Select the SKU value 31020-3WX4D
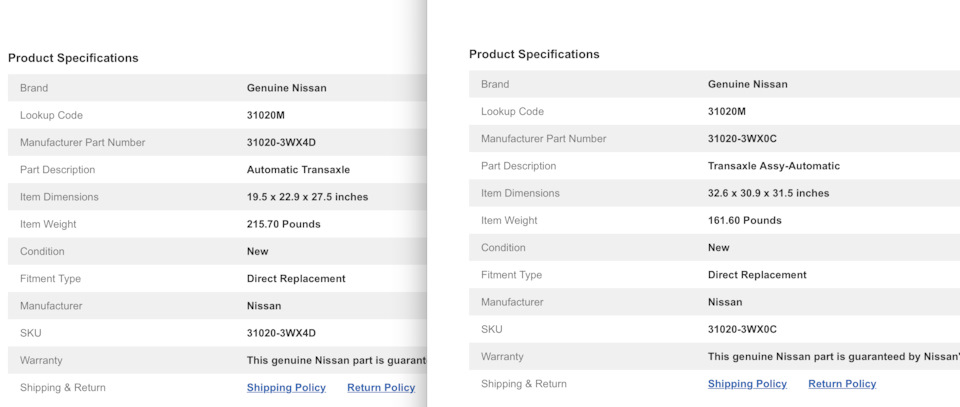This screenshot has height=407, width=960. [x=281, y=333]
